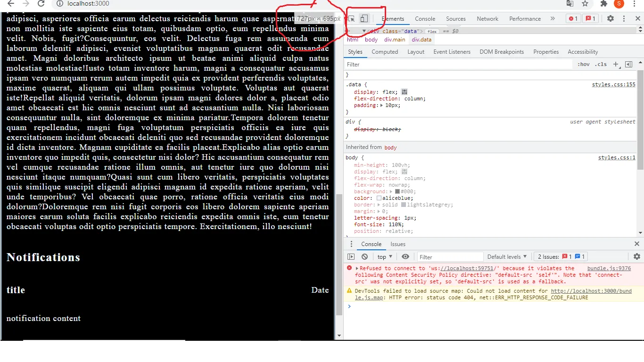Click the flex badge on div data
The image size is (644, 362).
[432, 31]
